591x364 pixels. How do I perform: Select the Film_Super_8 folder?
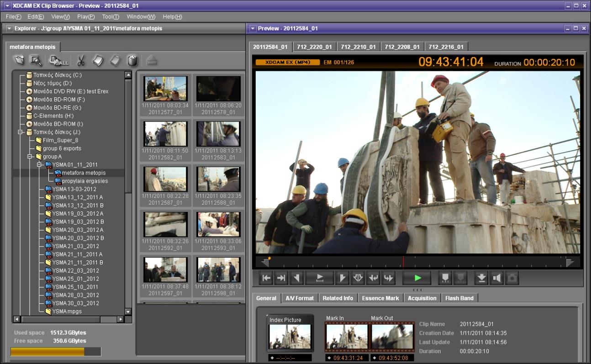57,140
